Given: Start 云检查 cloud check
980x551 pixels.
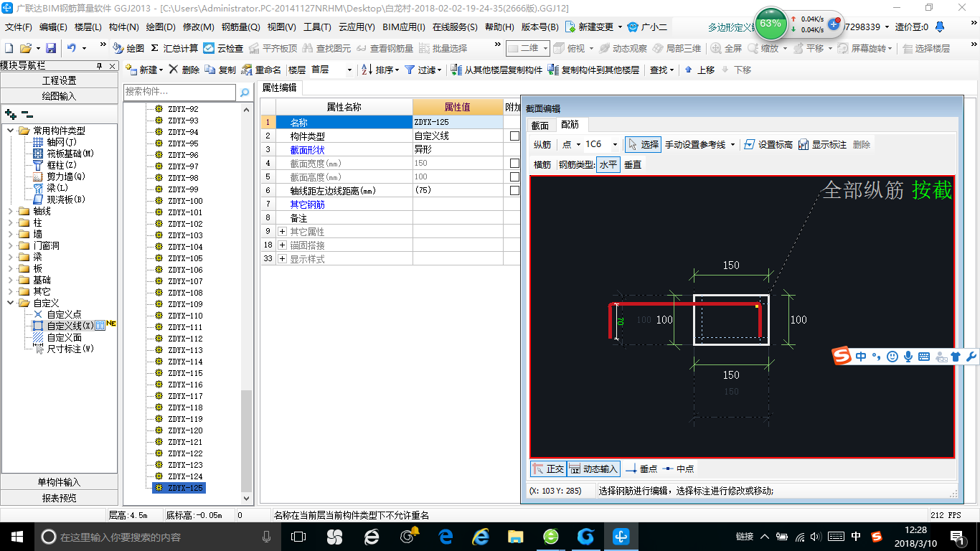Looking at the screenshot, I should [x=223, y=48].
